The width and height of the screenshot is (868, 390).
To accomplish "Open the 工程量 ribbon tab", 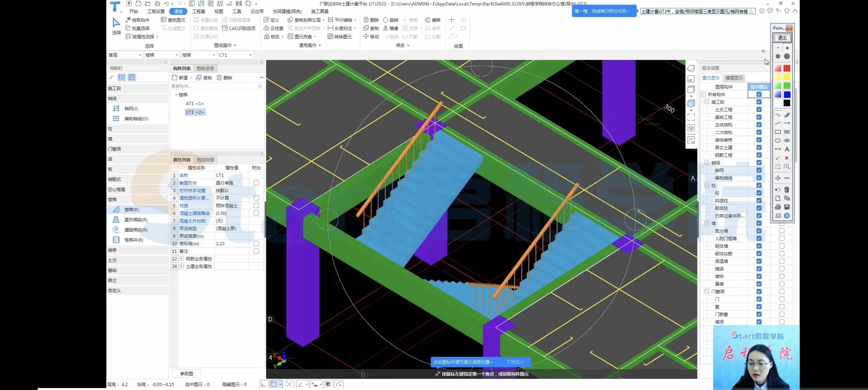I will tap(198, 11).
